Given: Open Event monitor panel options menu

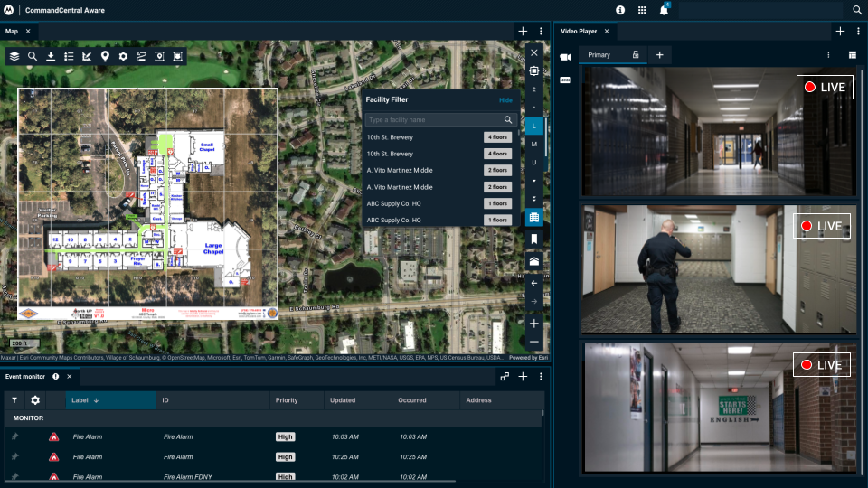Looking at the screenshot, I should pos(541,376).
